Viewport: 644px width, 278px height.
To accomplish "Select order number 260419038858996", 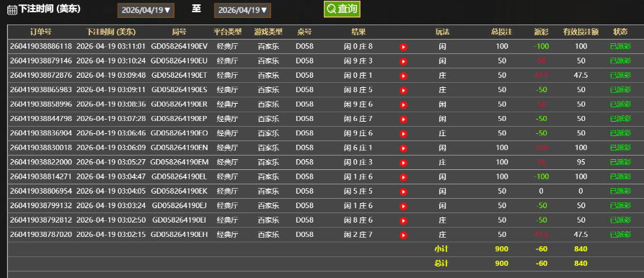I will 40,104.
